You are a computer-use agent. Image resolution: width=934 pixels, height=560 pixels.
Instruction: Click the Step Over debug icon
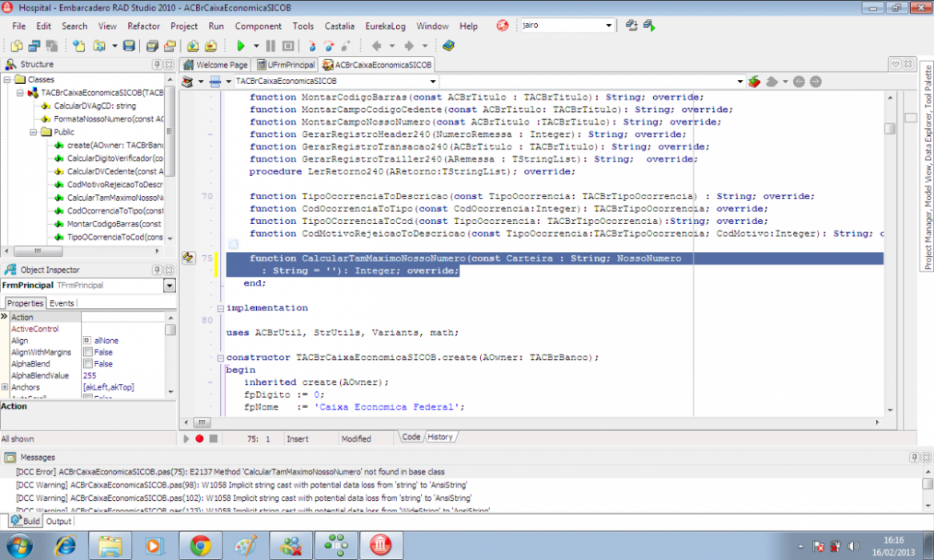tap(329, 46)
